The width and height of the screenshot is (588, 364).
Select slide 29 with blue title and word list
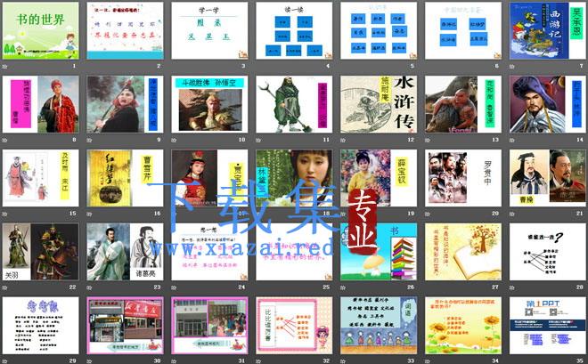tap(40, 326)
